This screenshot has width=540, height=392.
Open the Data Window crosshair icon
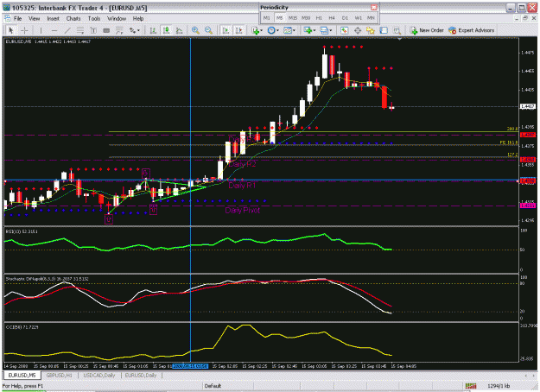[358, 30]
